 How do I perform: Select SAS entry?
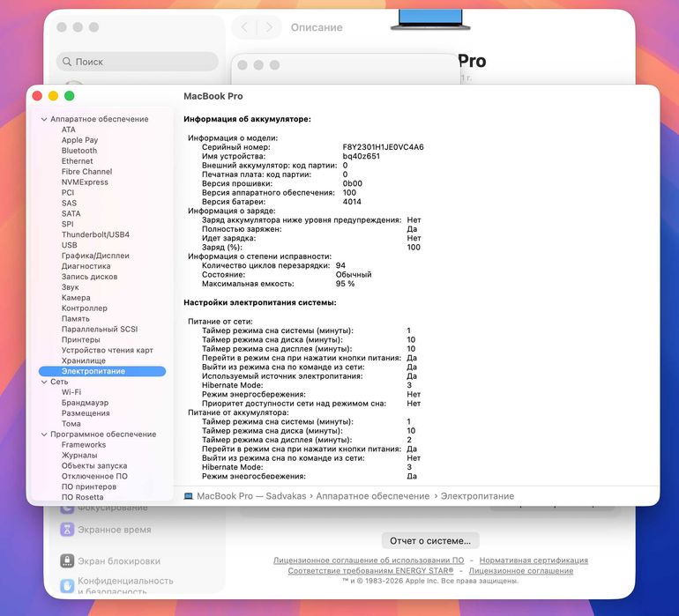click(x=69, y=203)
